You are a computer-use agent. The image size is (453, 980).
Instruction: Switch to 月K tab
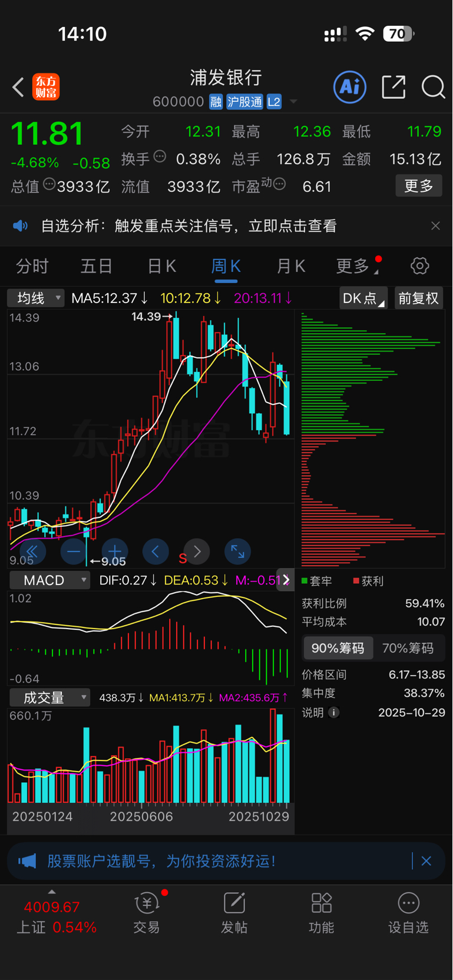pyautogui.click(x=291, y=266)
